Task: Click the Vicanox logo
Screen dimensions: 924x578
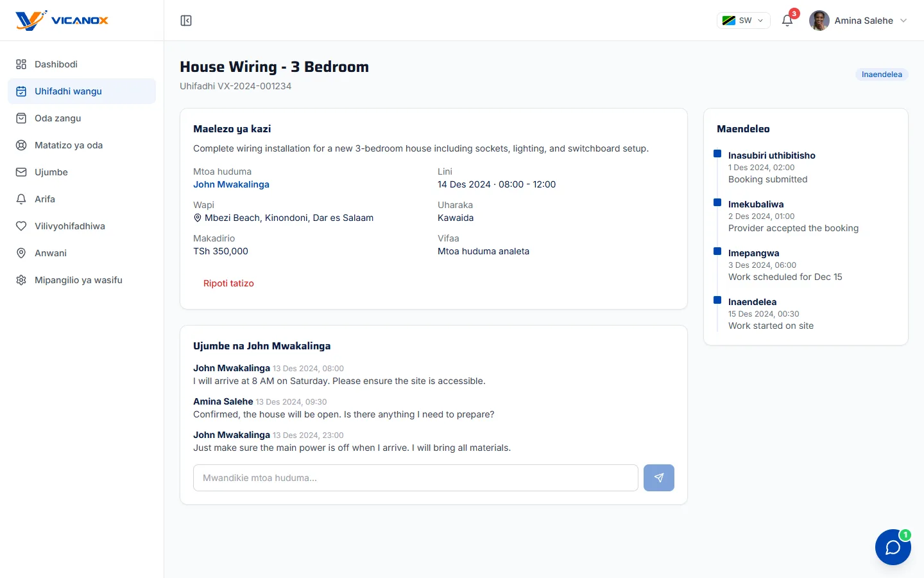Action: (62, 21)
